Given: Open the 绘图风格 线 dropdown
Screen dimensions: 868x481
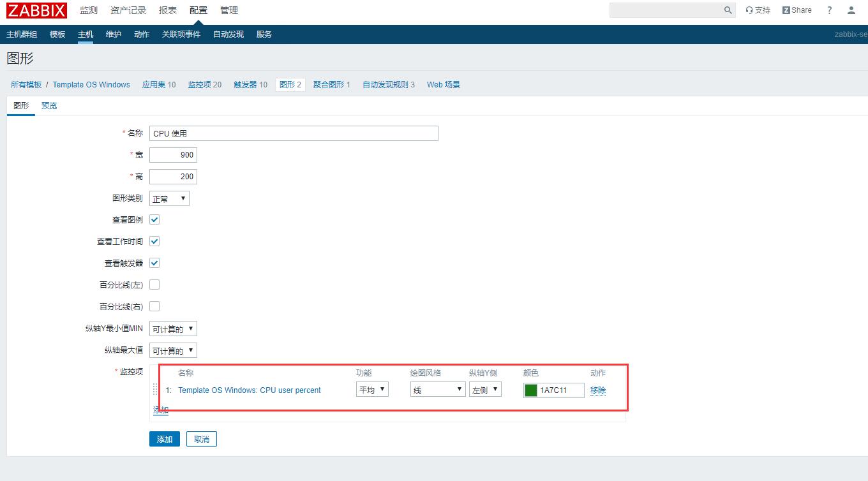Looking at the screenshot, I should point(438,389).
